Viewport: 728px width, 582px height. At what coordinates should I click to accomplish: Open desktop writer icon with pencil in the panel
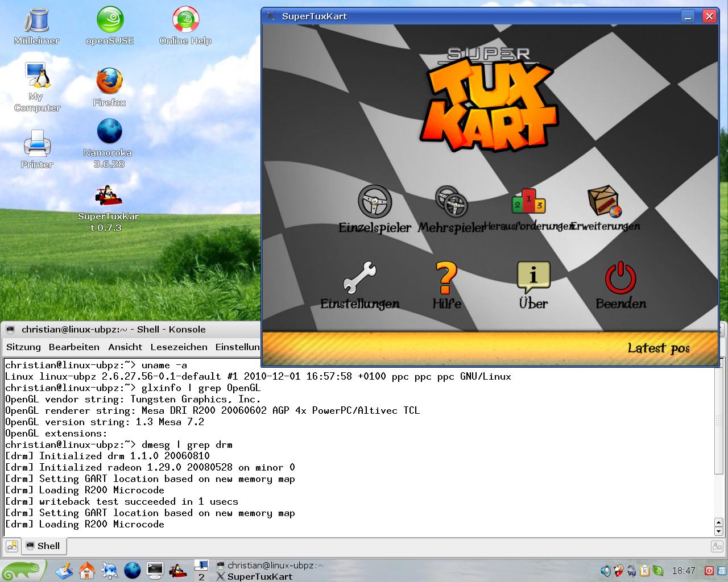coord(64,570)
